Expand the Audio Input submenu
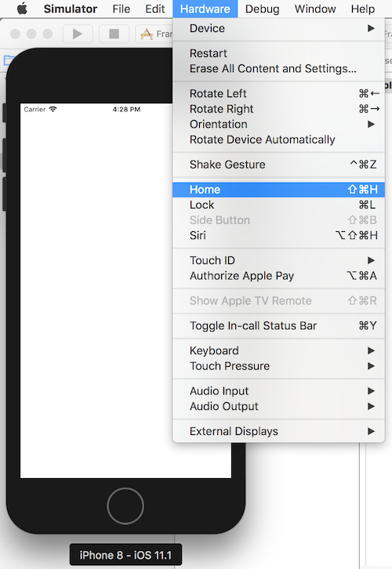Image resolution: width=392 pixels, height=569 pixels. (x=278, y=391)
